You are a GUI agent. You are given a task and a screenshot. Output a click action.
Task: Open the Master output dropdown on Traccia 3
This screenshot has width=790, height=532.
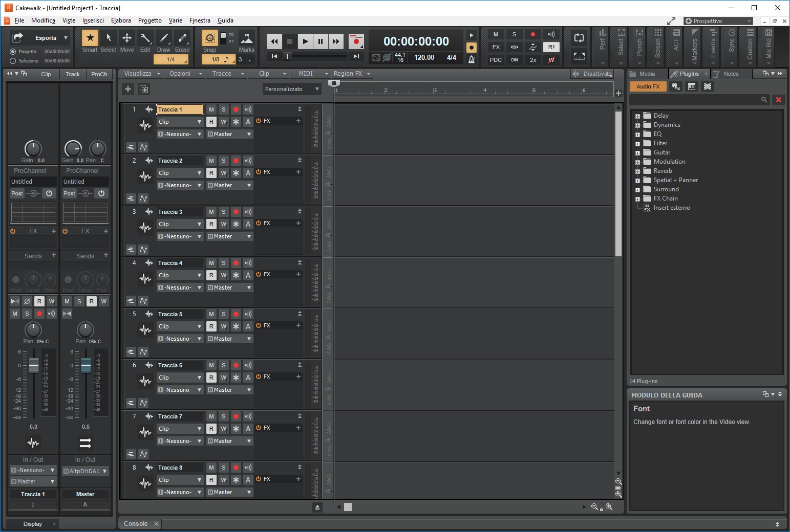point(229,236)
